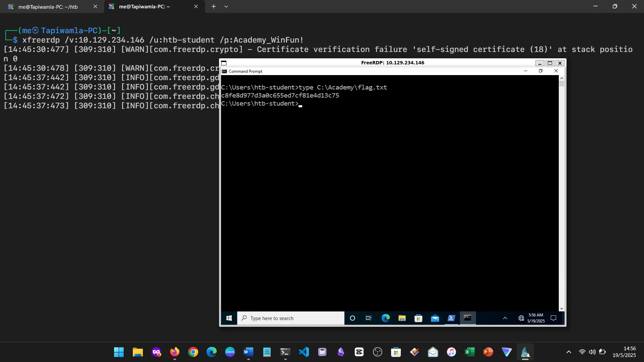Expand host system tray hidden icons

click(x=569, y=352)
